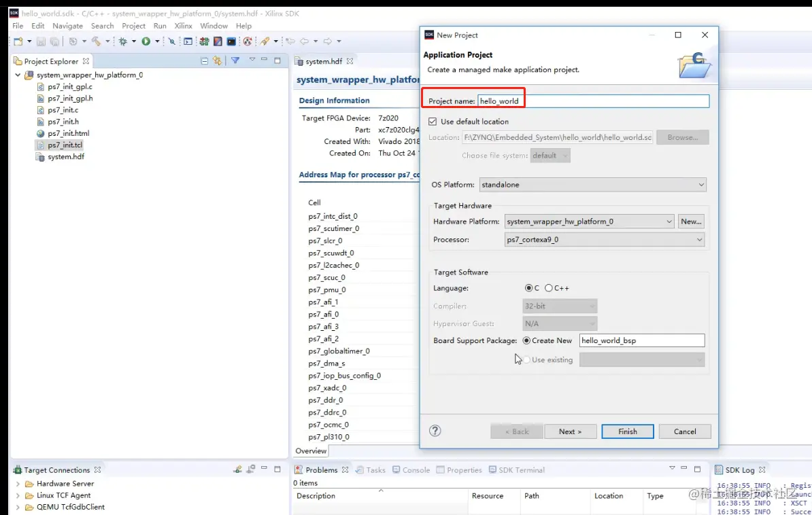Open dropdown arrow beside Debug icon
812x515 pixels.
pos(133,41)
